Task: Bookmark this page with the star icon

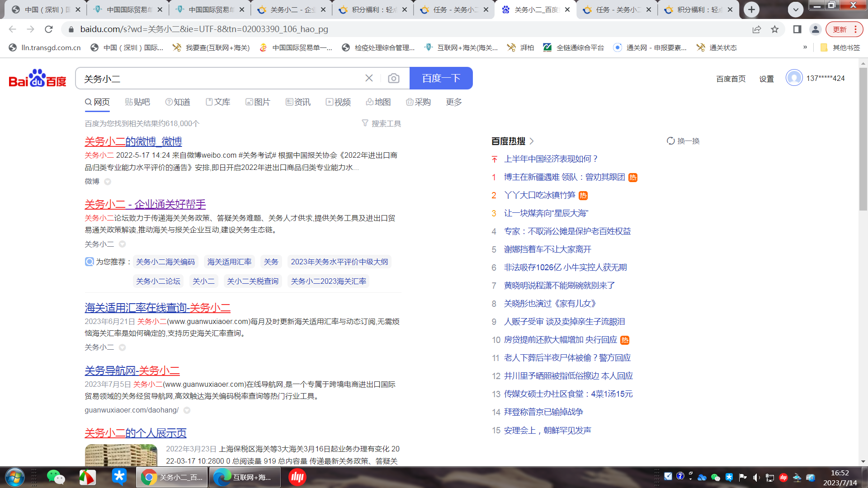Action: 775,29
